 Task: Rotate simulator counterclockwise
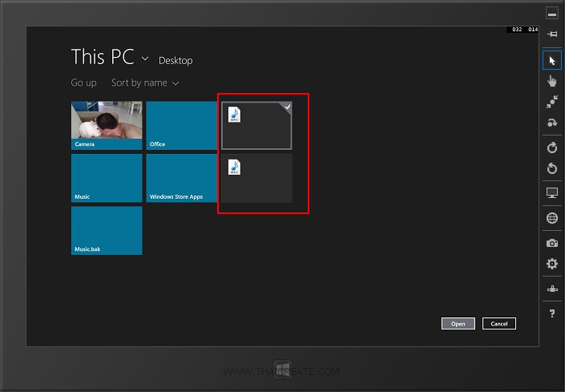(551, 168)
